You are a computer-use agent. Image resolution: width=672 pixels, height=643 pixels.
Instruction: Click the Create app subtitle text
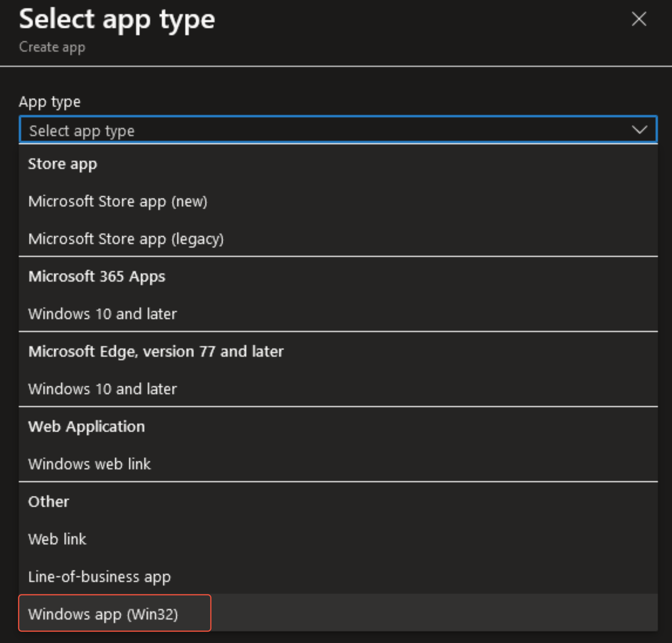52,47
